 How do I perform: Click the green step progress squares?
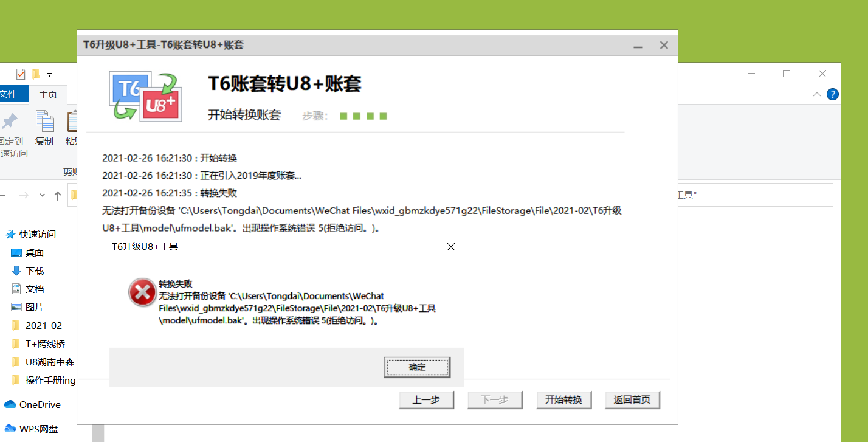363,116
